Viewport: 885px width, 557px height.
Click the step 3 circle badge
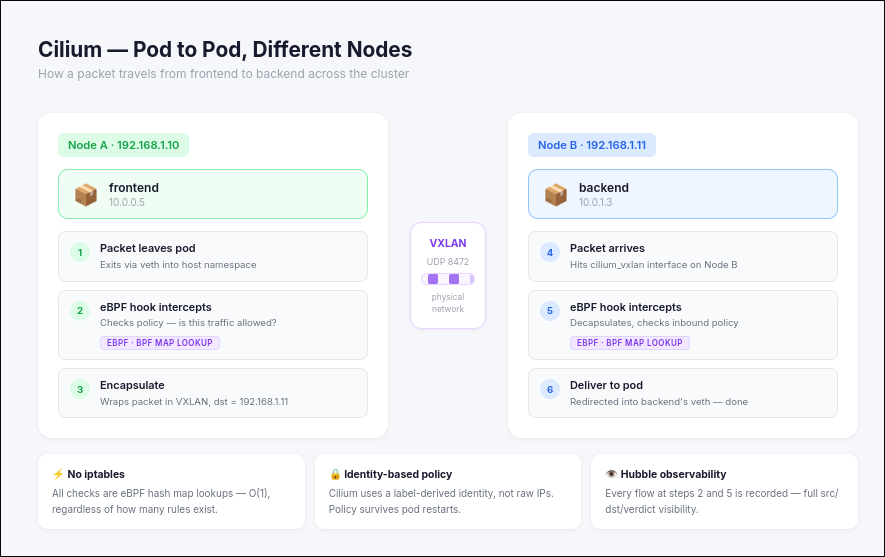(x=80, y=389)
